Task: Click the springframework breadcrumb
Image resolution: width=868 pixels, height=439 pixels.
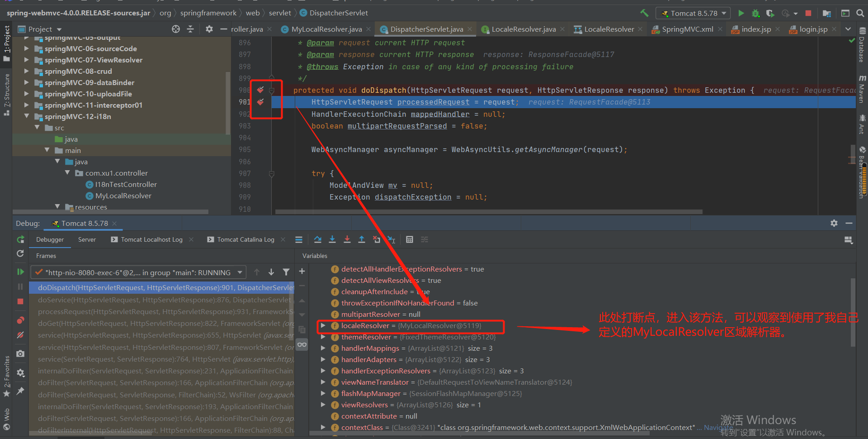Action: [x=208, y=13]
